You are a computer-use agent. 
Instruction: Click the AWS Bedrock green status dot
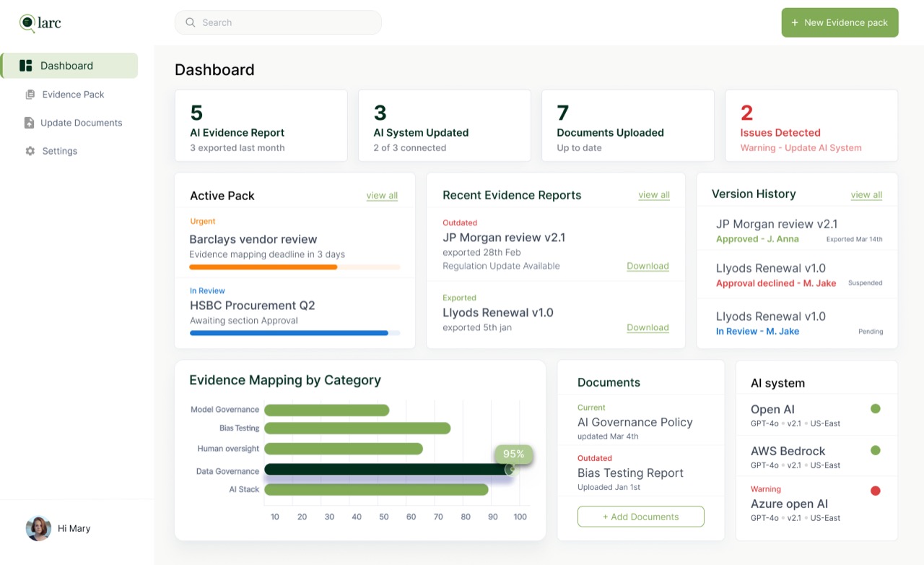[876, 451]
